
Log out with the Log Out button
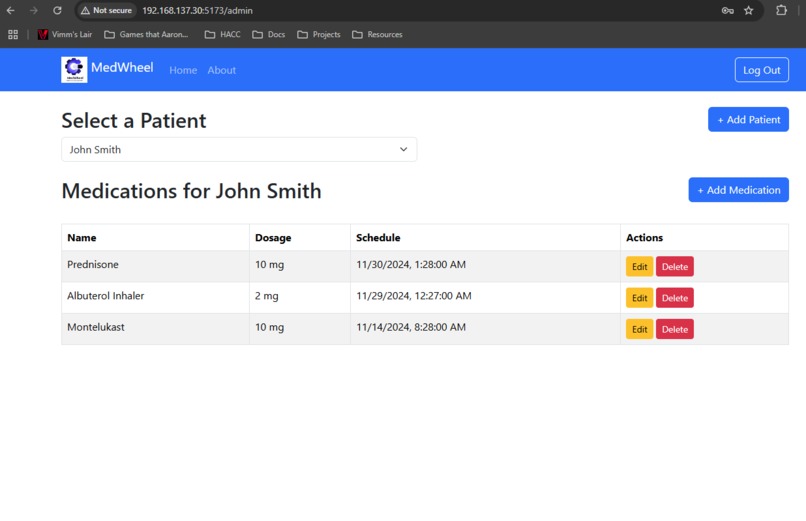pyautogui.click(x=761, y=70)
